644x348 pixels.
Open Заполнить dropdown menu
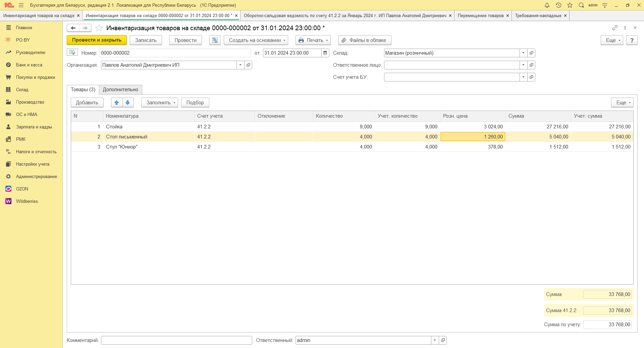click(x=160, y=103)
